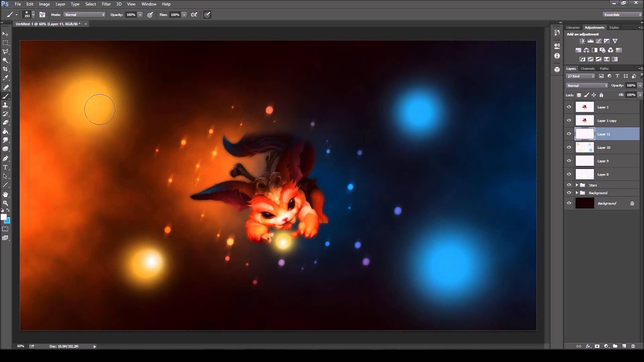This screenshot has width=644, height=362.
Task: Add a Channel Mixer adjustment
Action: 611,50
